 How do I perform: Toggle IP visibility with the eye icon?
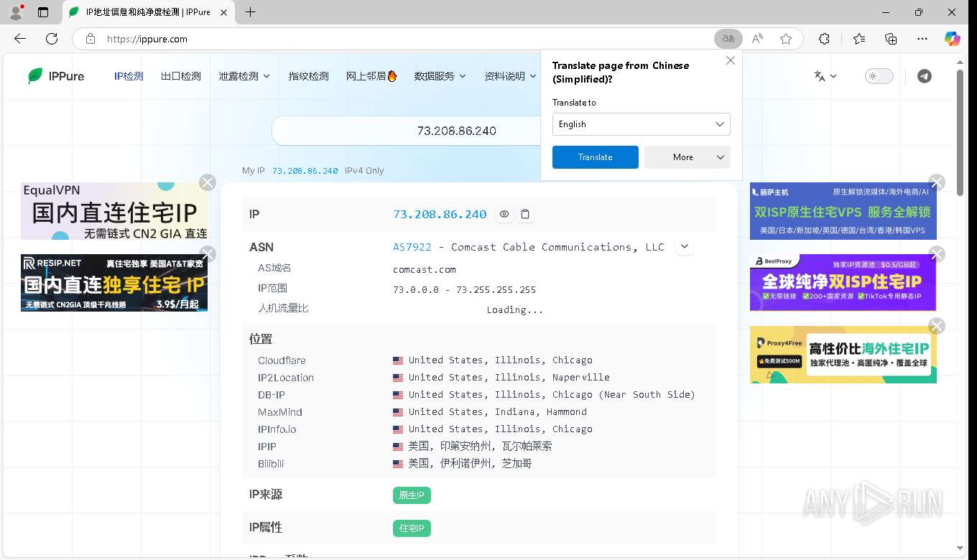click(504, 214)
